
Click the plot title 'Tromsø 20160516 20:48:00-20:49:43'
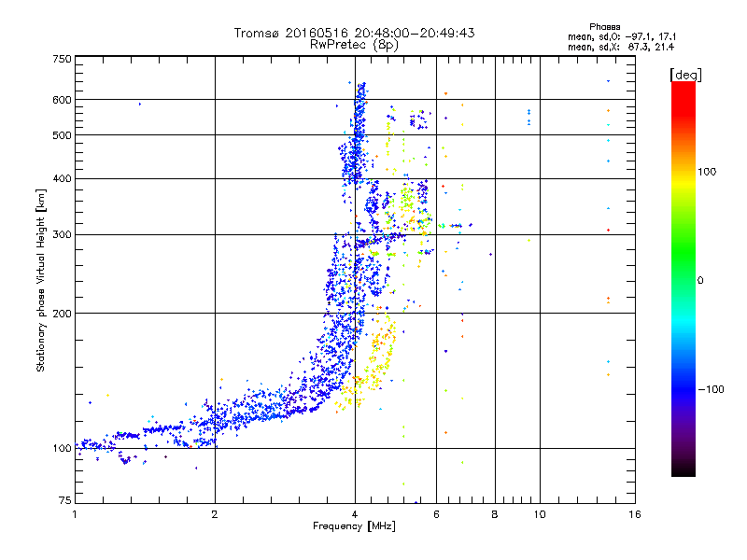pyautogui.click(x=354, y=33)
